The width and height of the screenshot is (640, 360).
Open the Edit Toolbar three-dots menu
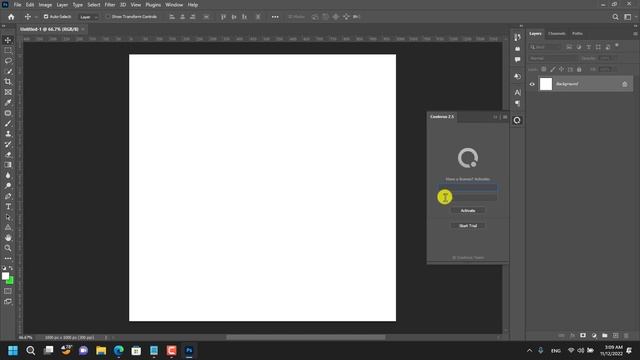click(8, 258)
